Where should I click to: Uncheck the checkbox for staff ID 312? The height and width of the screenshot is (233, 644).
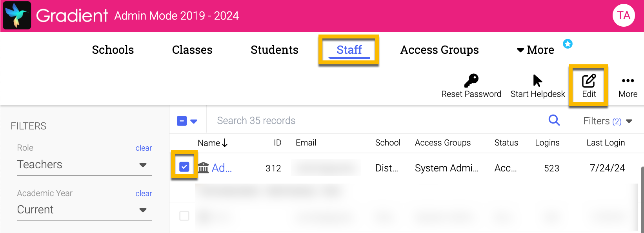tap(184, 167)
